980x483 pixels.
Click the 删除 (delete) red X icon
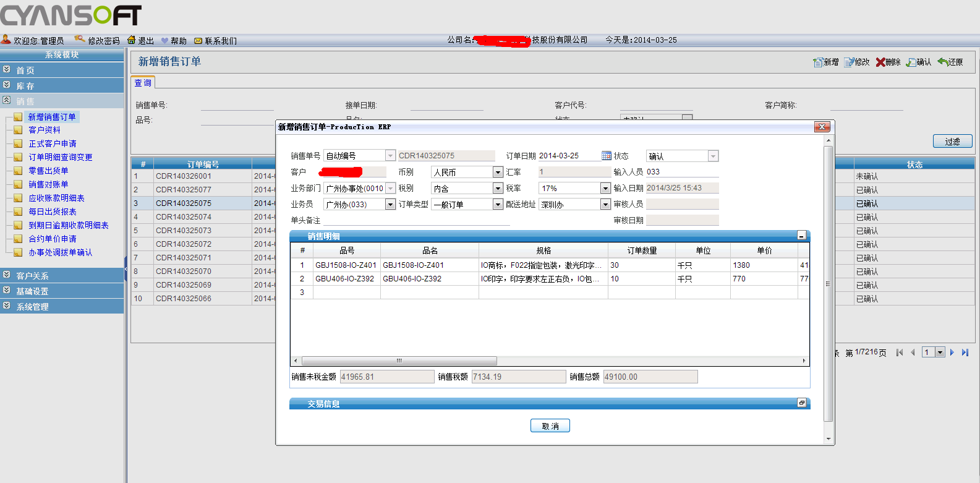pyautogui.click(x=880, y=62)
